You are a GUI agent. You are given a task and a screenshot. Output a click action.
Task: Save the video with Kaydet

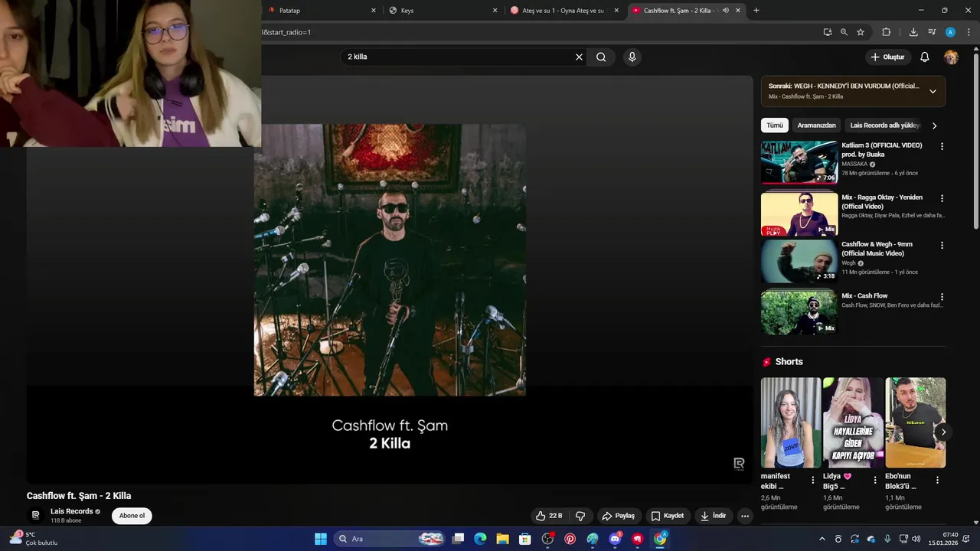667,516
